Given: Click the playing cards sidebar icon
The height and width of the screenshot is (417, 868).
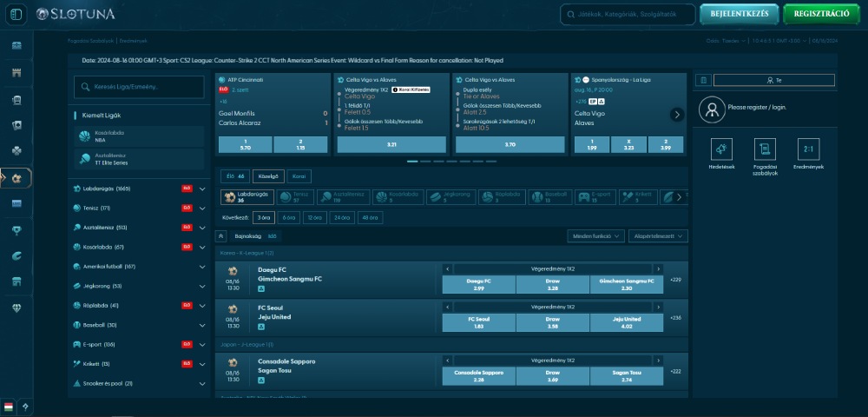Looking at the screenshot, I should 16,125.
